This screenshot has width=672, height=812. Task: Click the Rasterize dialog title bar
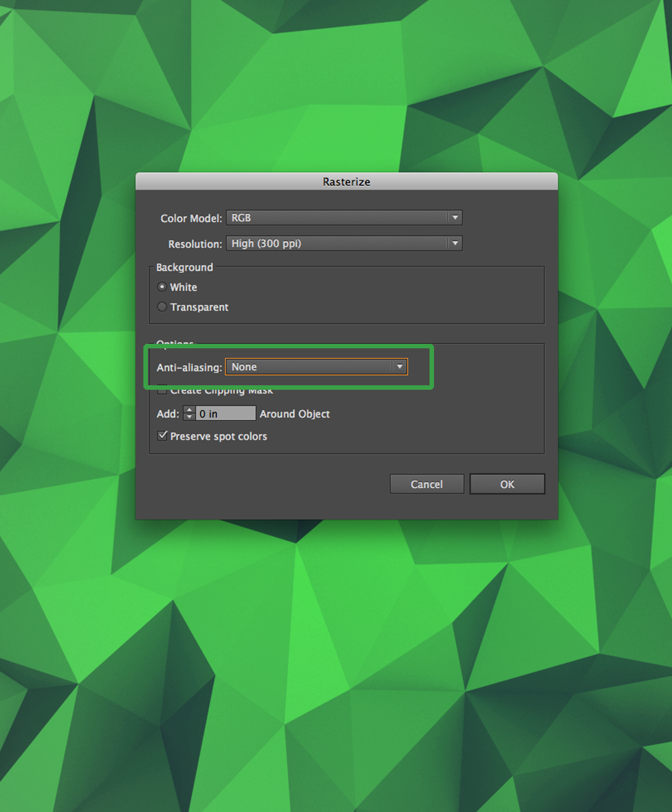tap(346, 181)
